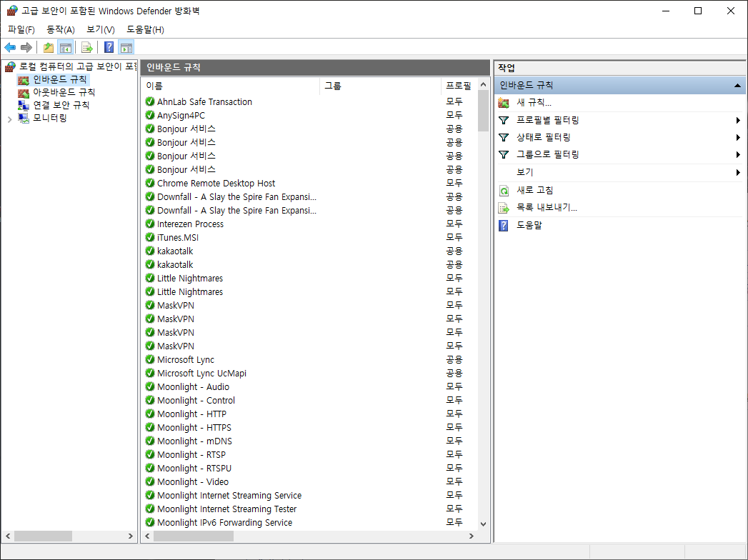The height and width of the screenshot is (560, 748).
Task: Click the Back arrow toolbar icon
Action: pos(10,47)
